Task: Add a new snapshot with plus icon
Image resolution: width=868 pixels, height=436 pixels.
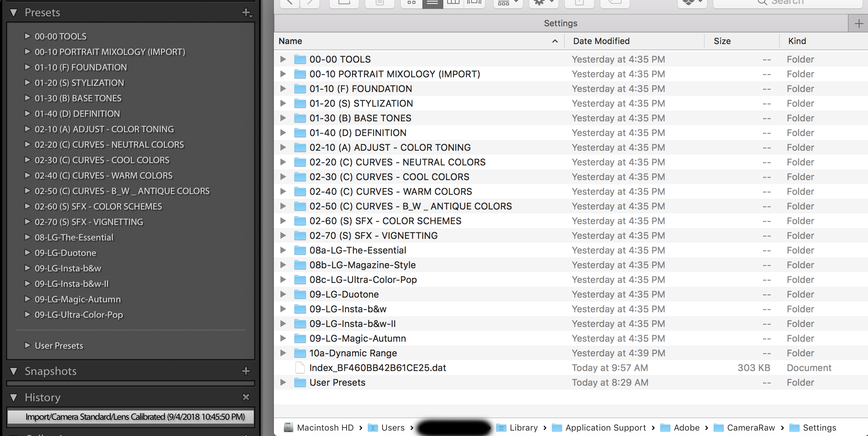Action: click(x=246, y=371)
